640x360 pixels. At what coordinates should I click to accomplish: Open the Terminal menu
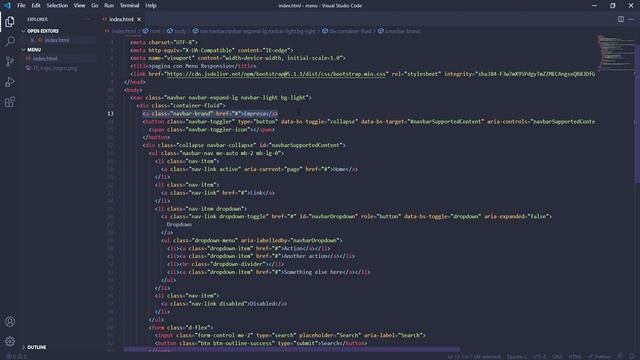(129, 6)
